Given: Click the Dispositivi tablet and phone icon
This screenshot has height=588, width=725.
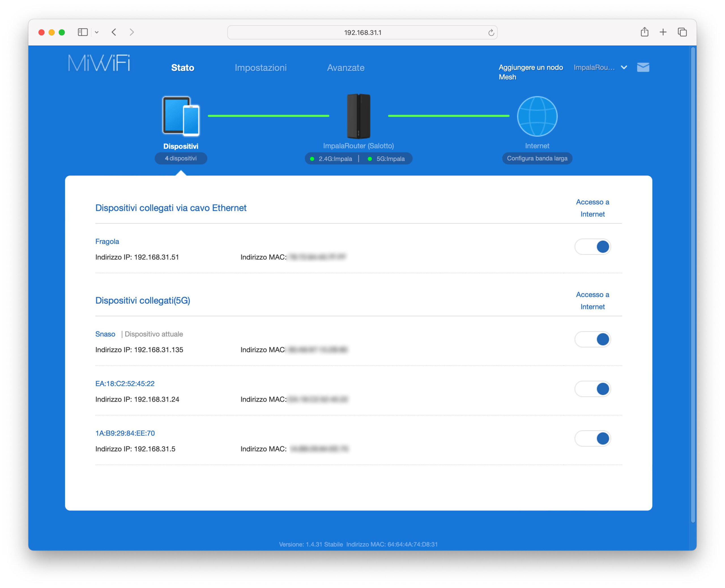Looking at the screenshot, I should [x=181, y=116].
